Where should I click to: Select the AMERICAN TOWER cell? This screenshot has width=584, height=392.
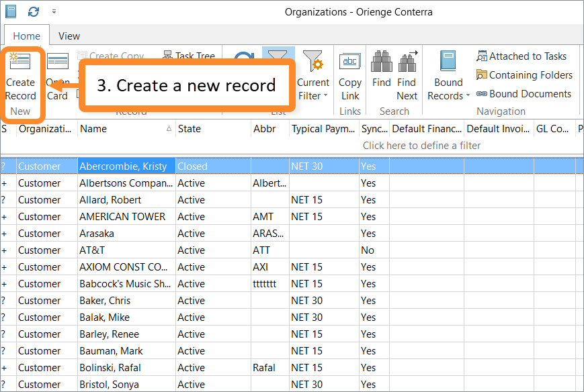tap(126, 216)
